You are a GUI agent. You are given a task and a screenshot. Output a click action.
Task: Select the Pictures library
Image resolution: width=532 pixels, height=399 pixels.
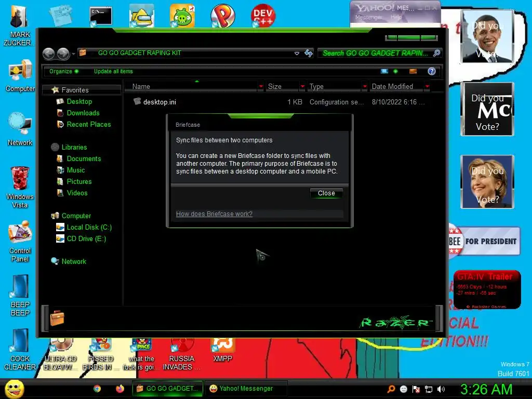(x=79, y=181)
